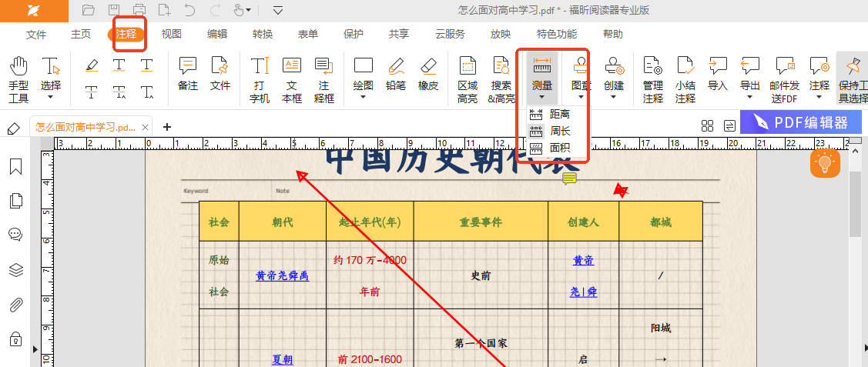
Task: Select the highlight text tool
Action: coord(92,65)
